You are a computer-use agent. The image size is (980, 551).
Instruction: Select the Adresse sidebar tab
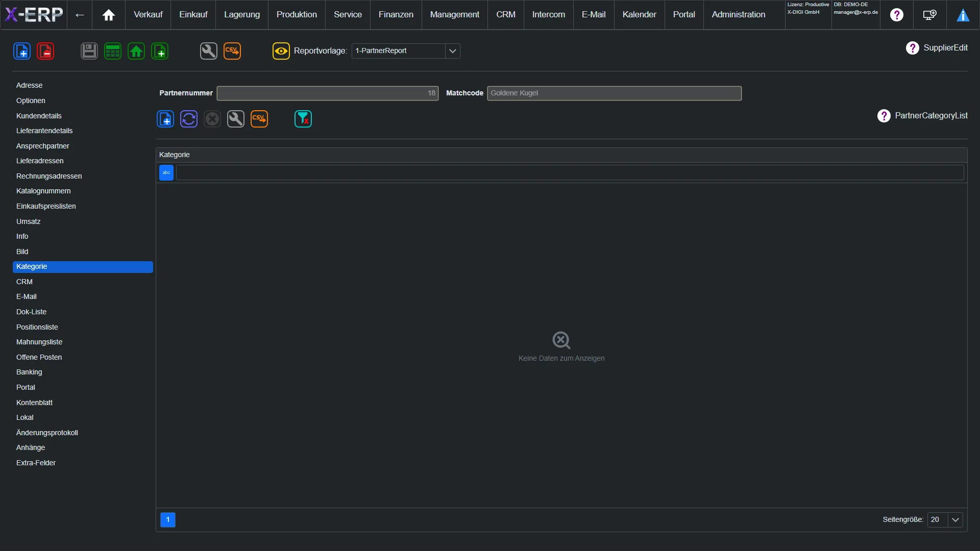83,86
